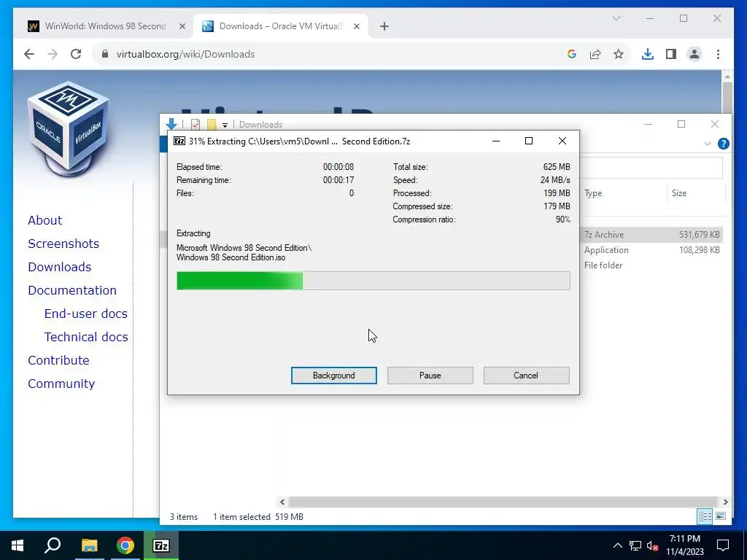Image resolution: width=747 pixels, height=560 pixels.
Task: Switch to WinWorld Windows 98 tab
Action: (105, 26)
